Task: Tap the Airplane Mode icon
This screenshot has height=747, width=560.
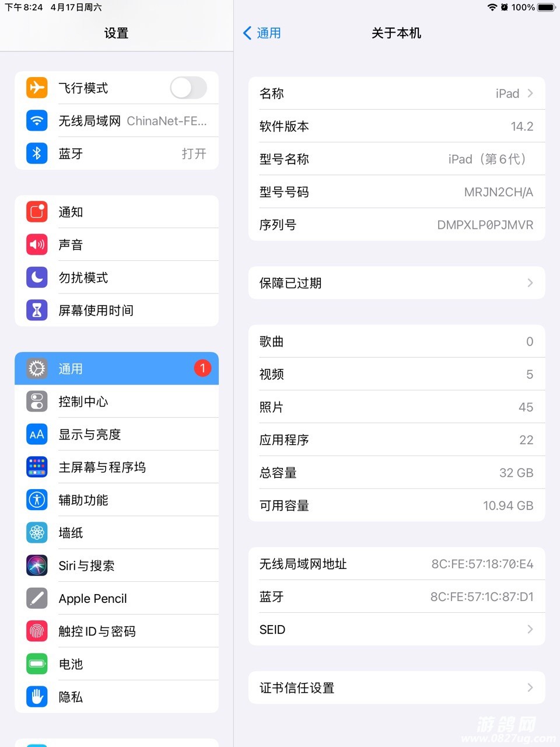Action: point(37,88)
